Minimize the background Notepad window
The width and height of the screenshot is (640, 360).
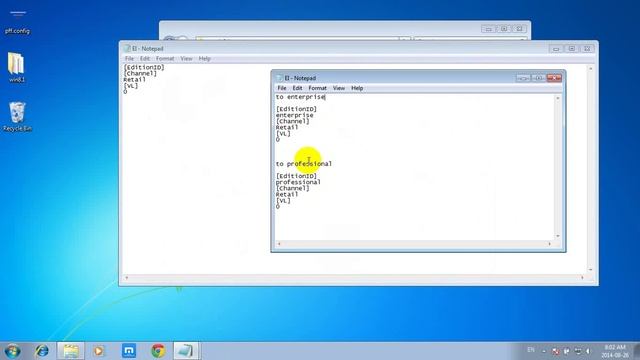click(556, 49)
